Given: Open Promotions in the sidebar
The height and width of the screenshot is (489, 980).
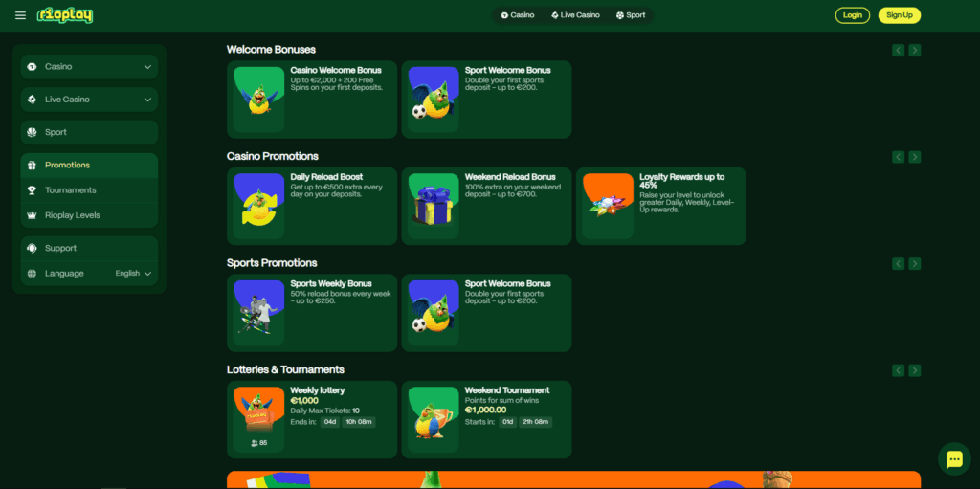Looking at the screenshot, I should [89, 166].
